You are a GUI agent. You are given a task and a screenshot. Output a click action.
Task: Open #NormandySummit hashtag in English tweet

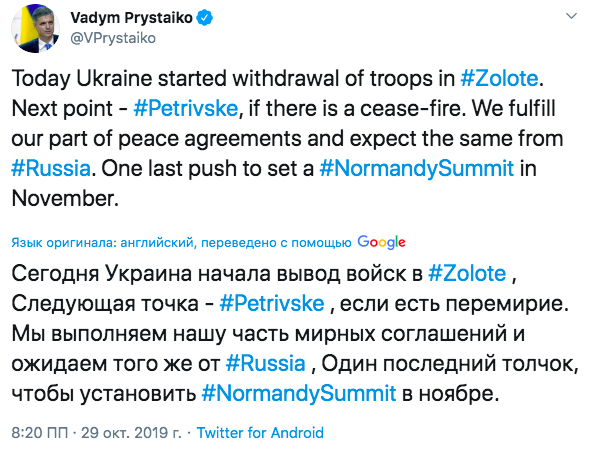[x=417, y=169]
